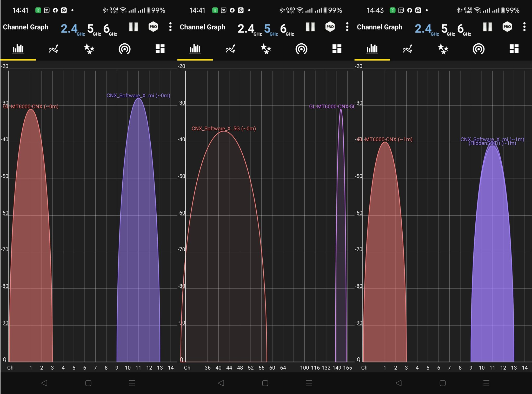The width and height of the screenshot is (532, 394).
Task: Open Channel Graph tab in right screenshot
Action: (x=372, y=49)
